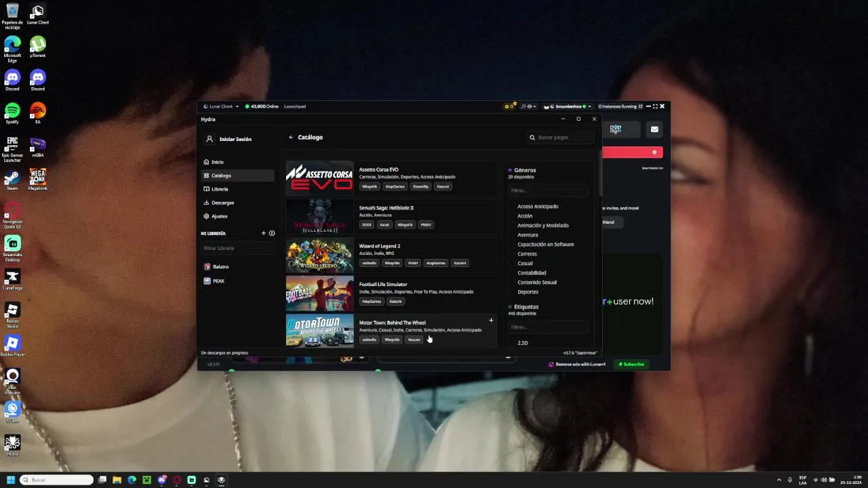Focus the Buscar juegos search field
Viewport: 868px width, 488px height.
click(561, 138)
